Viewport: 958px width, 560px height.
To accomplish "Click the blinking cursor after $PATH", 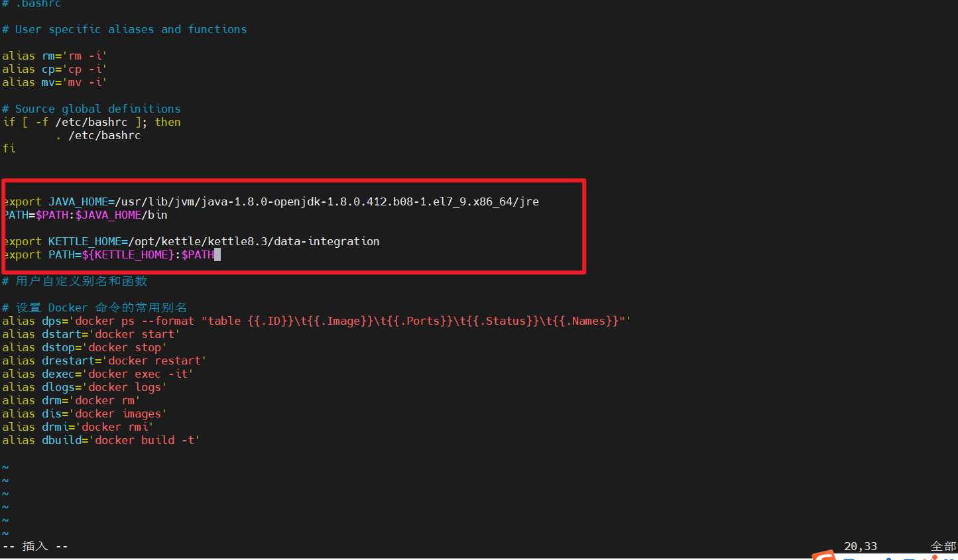I will [x=218, y=254].
